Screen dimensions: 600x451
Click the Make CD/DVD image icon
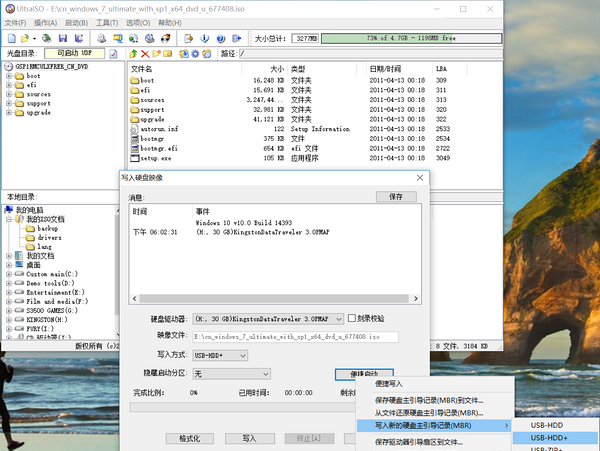(x=101, y=38)
